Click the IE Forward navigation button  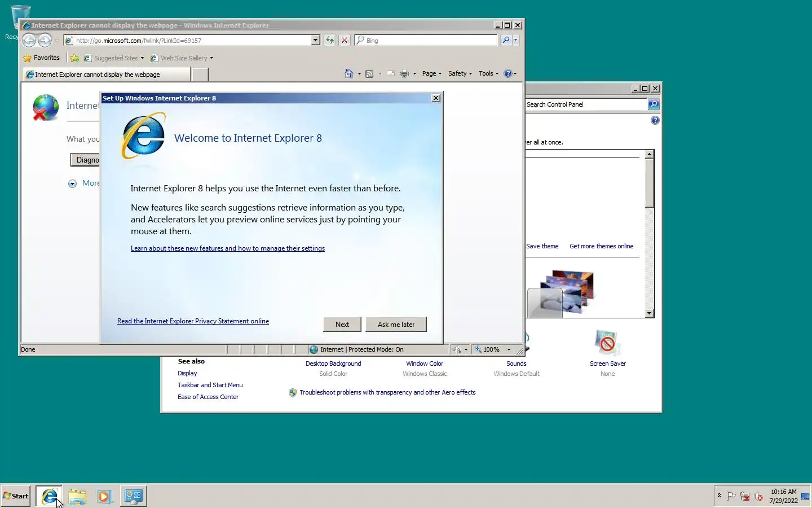[x=45, y=40]
